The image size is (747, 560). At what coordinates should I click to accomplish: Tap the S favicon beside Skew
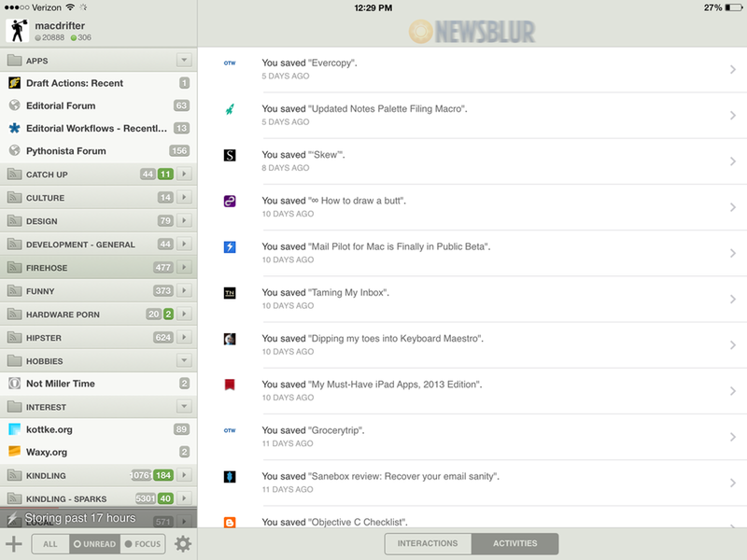point(230,155)
